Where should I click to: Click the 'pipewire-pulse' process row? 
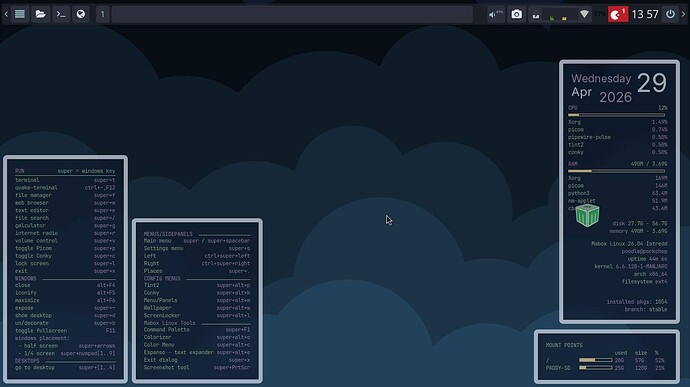[617, 137]
